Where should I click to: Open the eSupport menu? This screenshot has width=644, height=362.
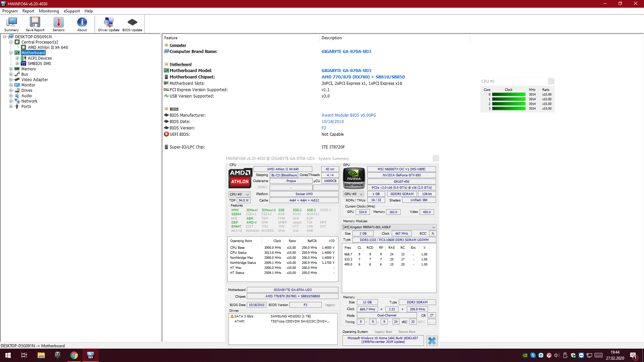tap(72, 11)
